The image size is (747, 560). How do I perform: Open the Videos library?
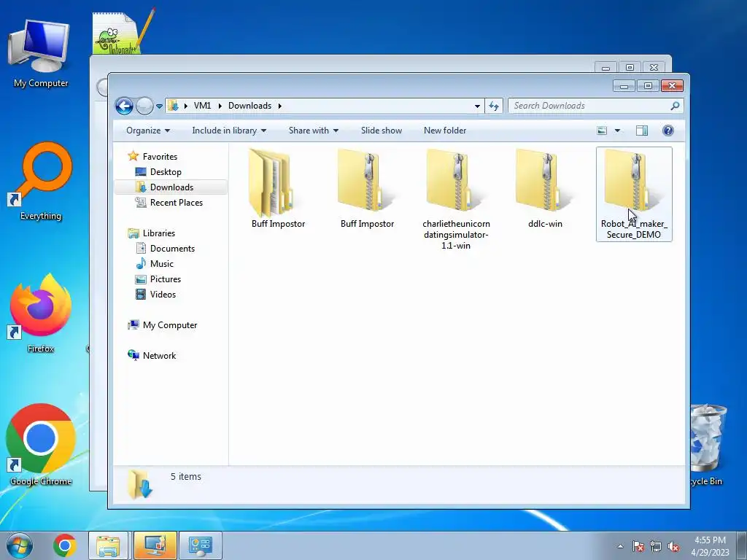(163, 295)
